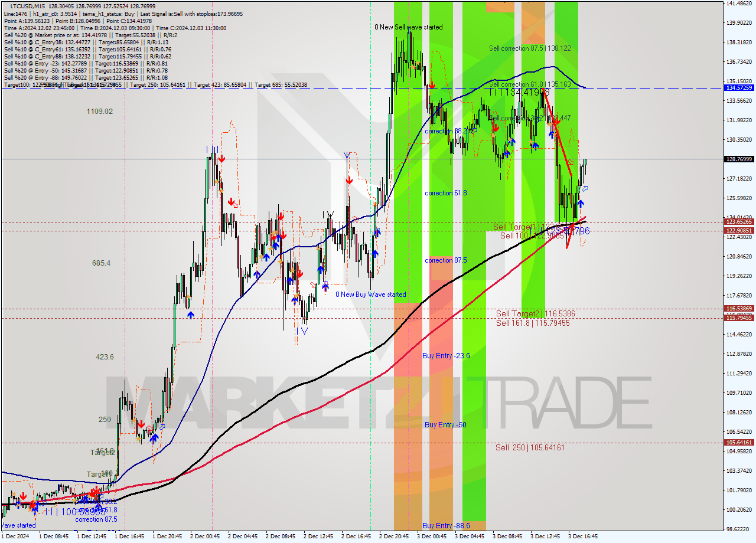Screen dimensions: 756x543
Task: Click the 'Buy Entry -88.6' label
Action: (x=446, y=525)
